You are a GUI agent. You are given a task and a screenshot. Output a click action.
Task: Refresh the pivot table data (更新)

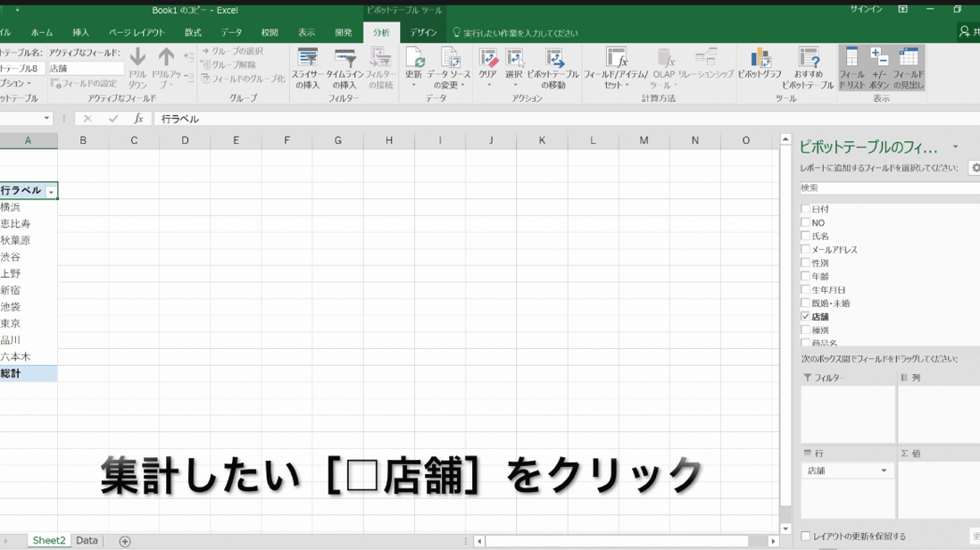414,68
